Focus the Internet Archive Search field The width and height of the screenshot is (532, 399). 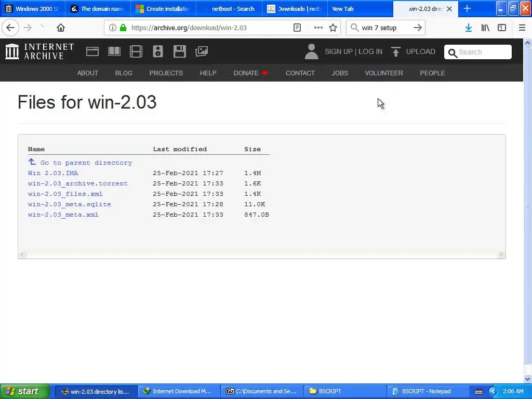click(x=478, y=52)
